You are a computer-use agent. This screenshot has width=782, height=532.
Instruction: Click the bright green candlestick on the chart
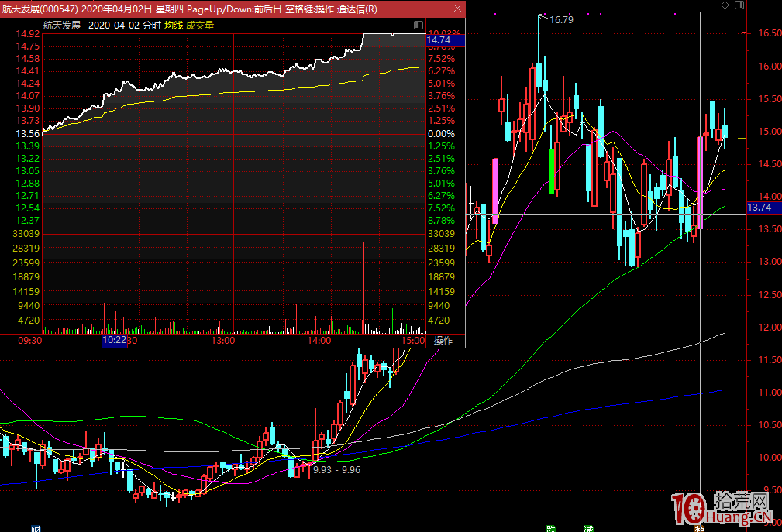(x=552, y=171)
